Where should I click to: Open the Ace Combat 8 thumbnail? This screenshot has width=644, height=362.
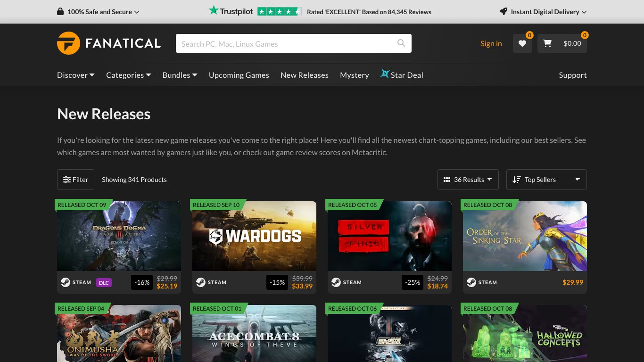tap(254, 334)
